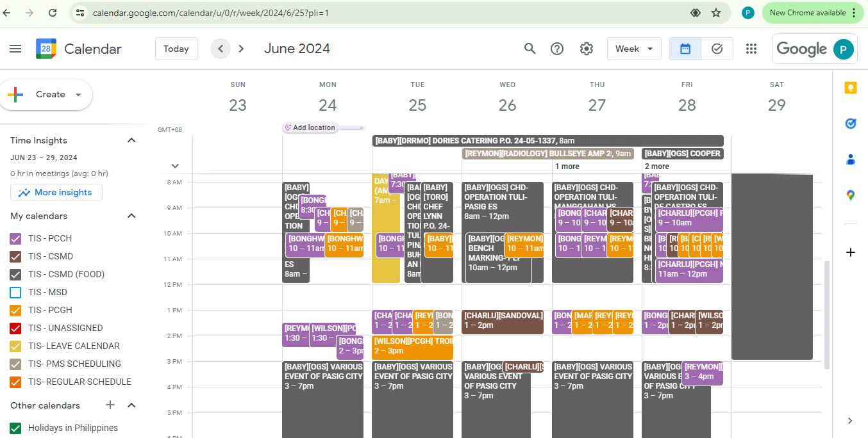
Task: Open the support help icon
Action: pos(557,49)
